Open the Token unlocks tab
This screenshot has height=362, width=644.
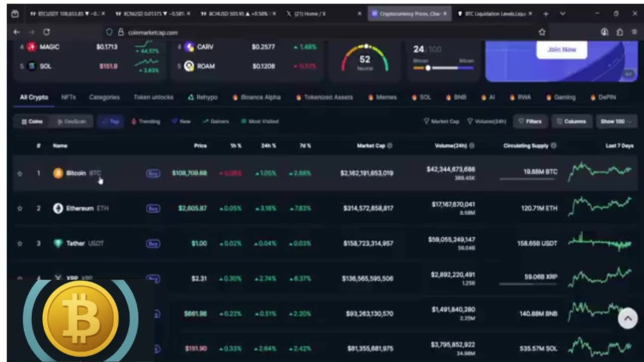point(153,98)
